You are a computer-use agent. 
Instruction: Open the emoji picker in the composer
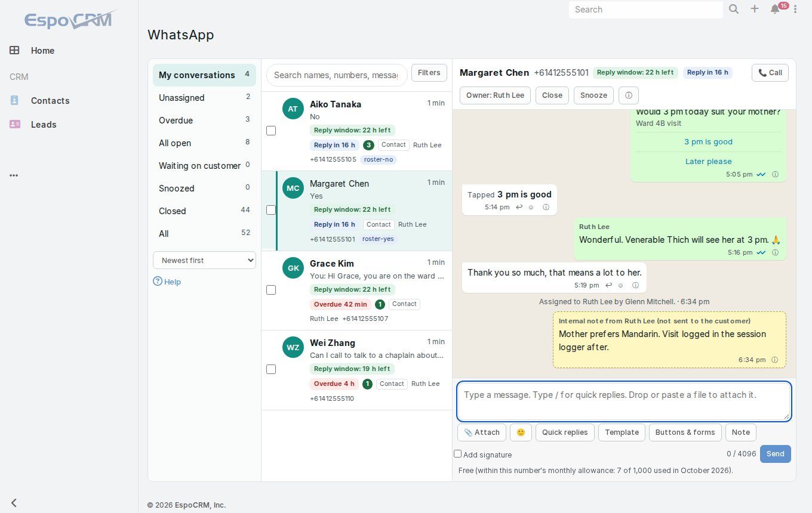521,432
